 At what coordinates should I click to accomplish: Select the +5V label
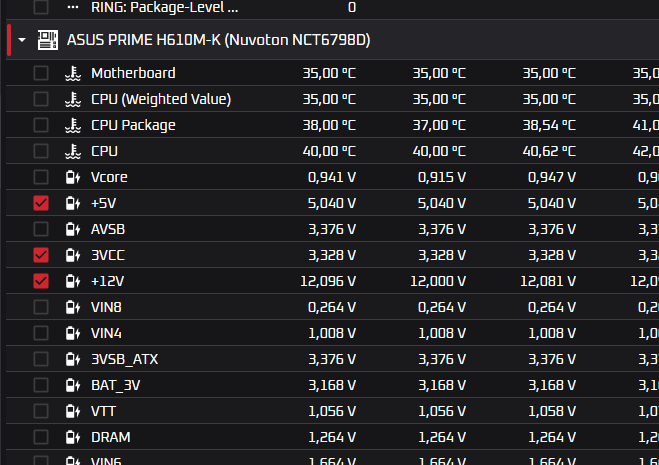103,203
